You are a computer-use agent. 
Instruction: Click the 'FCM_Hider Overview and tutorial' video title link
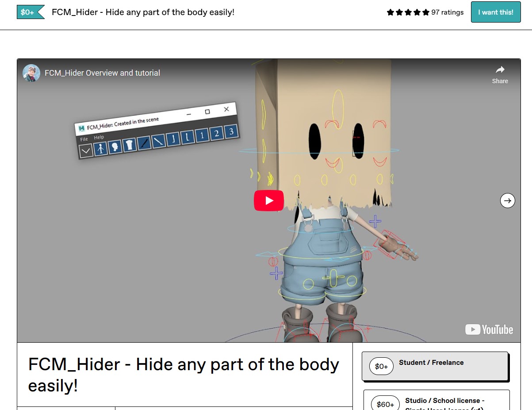(102, 73)
